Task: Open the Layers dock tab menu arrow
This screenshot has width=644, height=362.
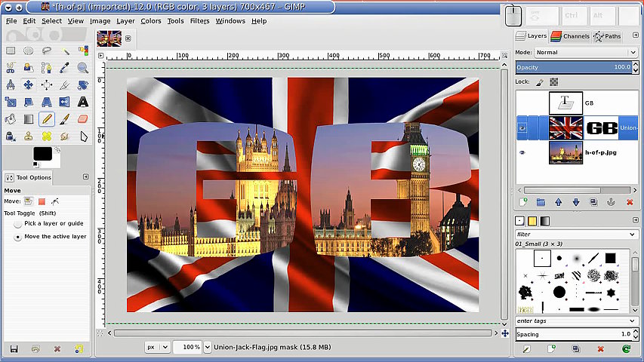Action: point(636,35)
